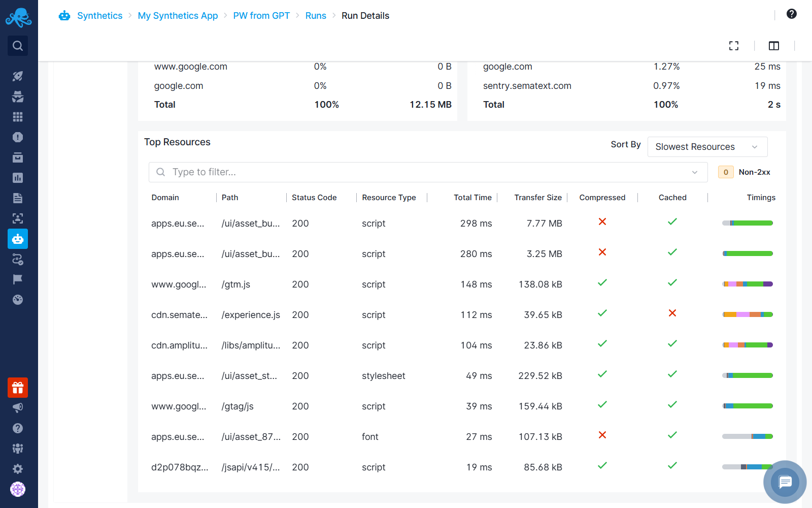The width and height of the screenshot is (812, 508).
Task: Sort by Path column header
Action: (x=230, y=198)
